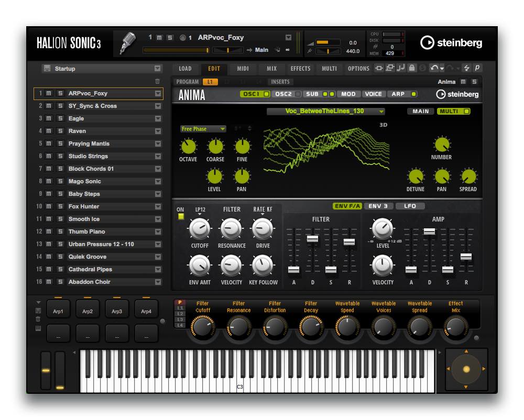Toggle the MULTI on/off indicator
This screenshot has width=524, height=420.
(466, 111)
